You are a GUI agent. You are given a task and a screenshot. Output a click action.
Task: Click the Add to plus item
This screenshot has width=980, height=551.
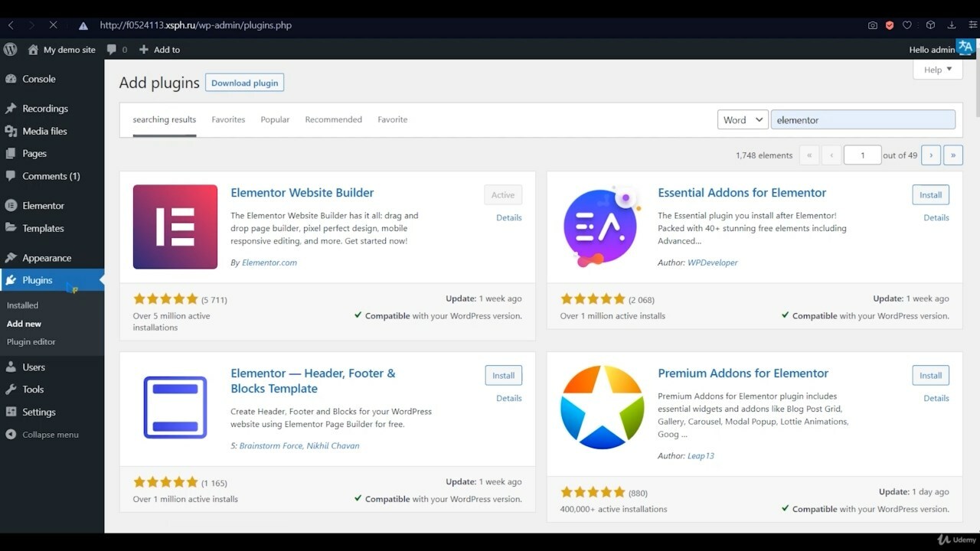[159, 50]
